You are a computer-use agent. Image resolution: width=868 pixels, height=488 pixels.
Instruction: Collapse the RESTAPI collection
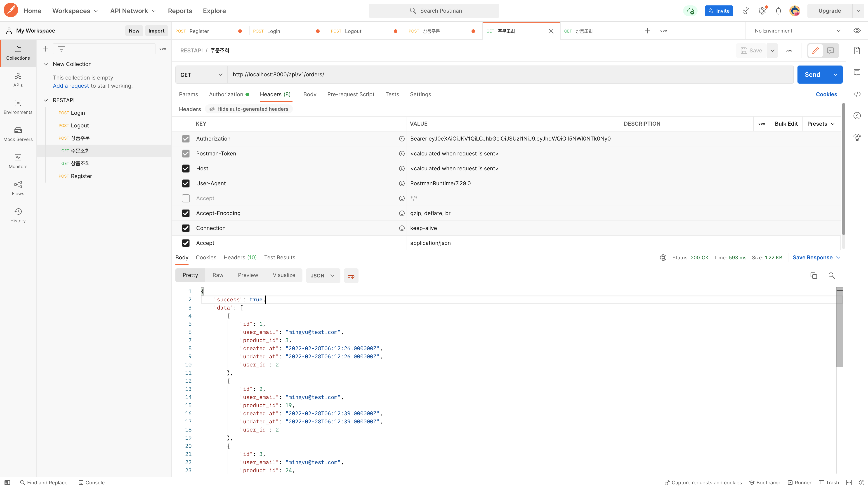point(46,100)
